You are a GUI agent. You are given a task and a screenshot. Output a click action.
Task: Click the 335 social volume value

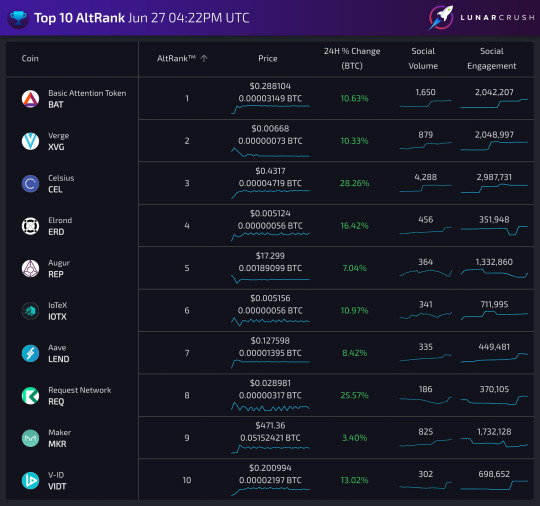coord(425,347)
